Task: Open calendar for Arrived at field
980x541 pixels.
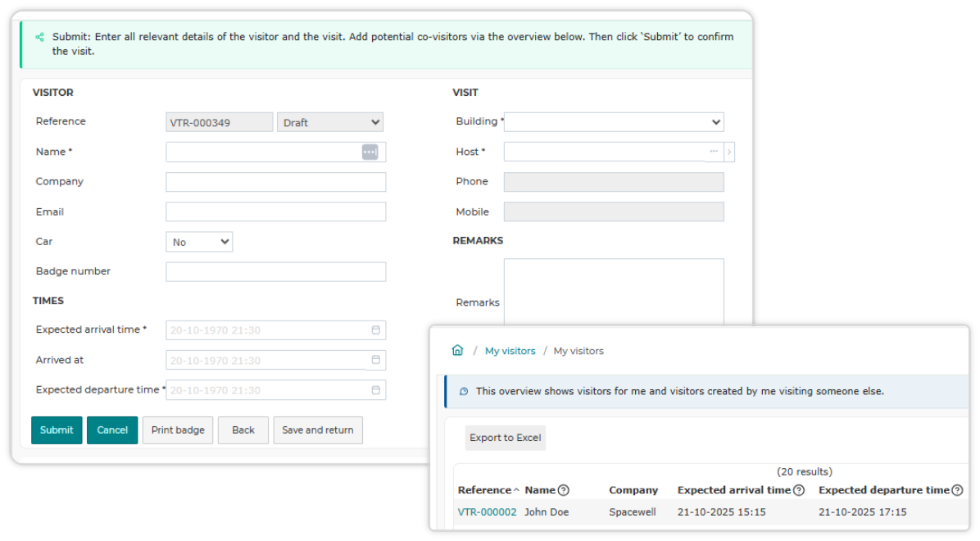Action: click(x=375, y=360)
